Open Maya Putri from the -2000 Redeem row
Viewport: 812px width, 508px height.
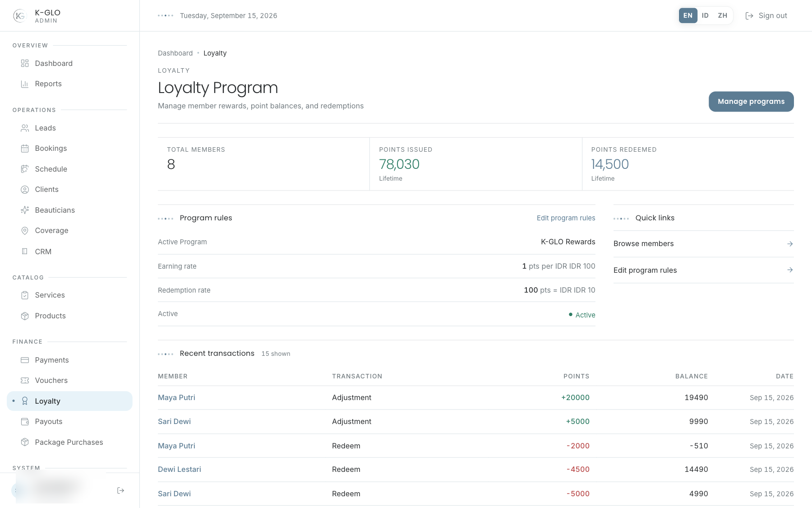tap(176, 446)
